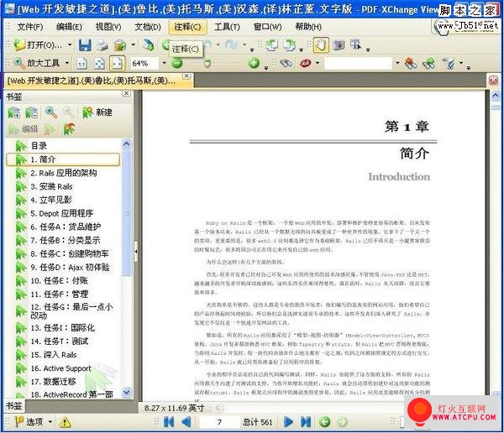Click the second bookmark panel toolbar icon

pos(32,112)
